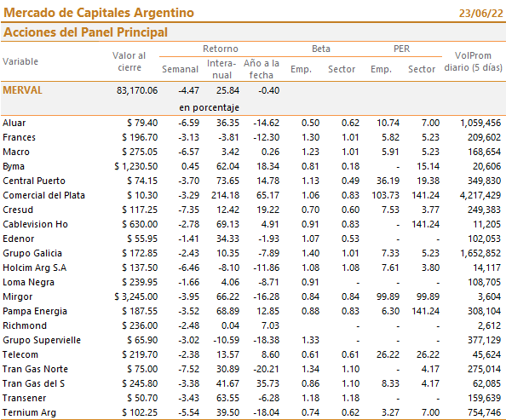Click Frances price $ 196.70
506x420 pixels.
[140, 137]
